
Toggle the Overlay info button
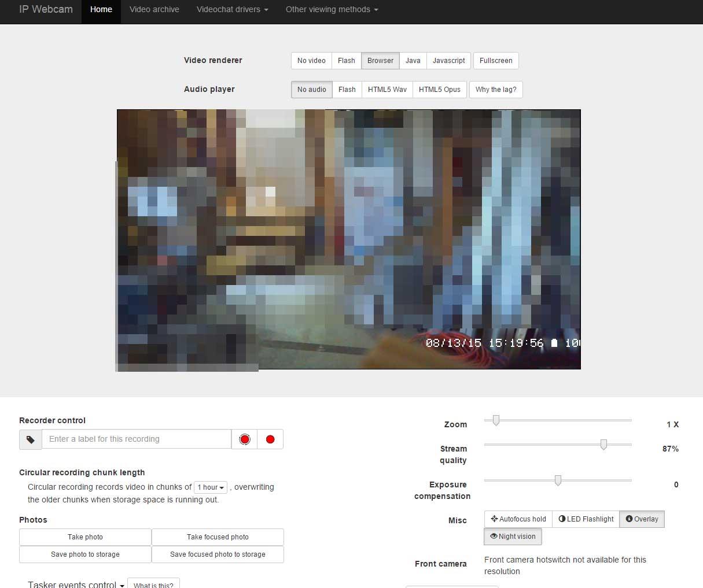coord(642,519)
